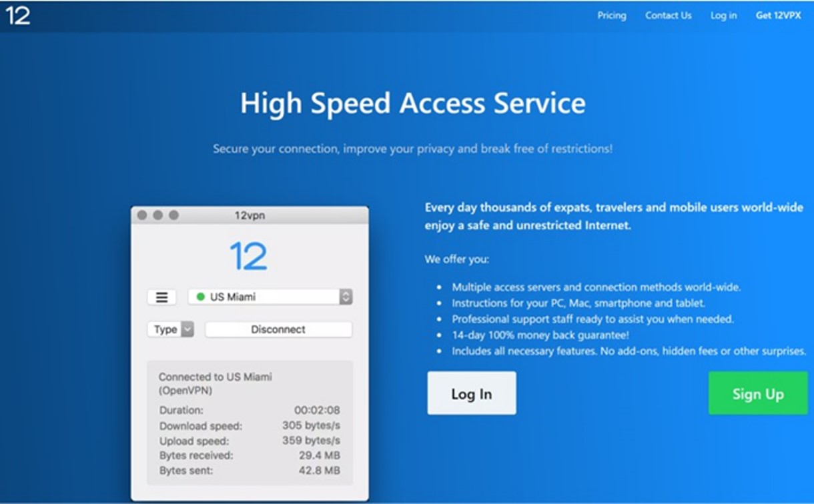The image size is (814, 504).
Task: Click the 'Connected to US Miami (OpenVPN)' status text
Action: click(216, 383)
